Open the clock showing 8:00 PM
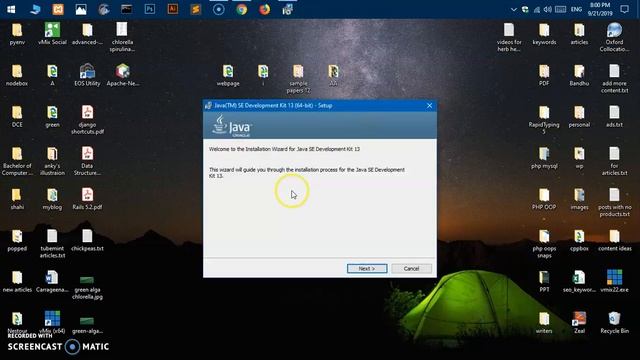Image resolution: width=640 pixels, height=360 pixels. (600, 9)
